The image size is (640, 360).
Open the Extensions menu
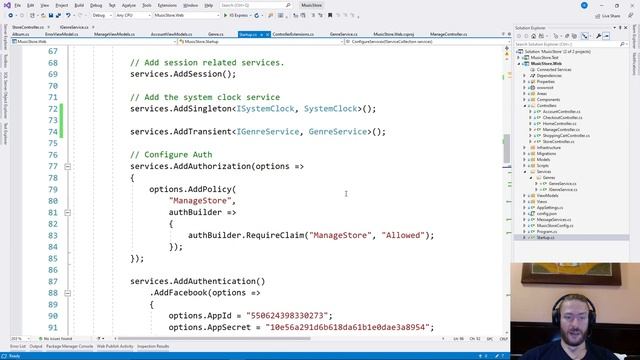167,6
